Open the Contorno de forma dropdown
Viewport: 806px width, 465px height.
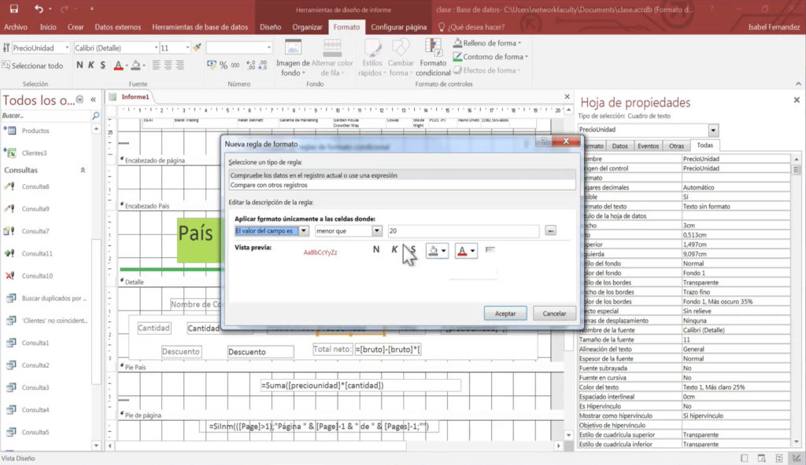pos(490,57)
